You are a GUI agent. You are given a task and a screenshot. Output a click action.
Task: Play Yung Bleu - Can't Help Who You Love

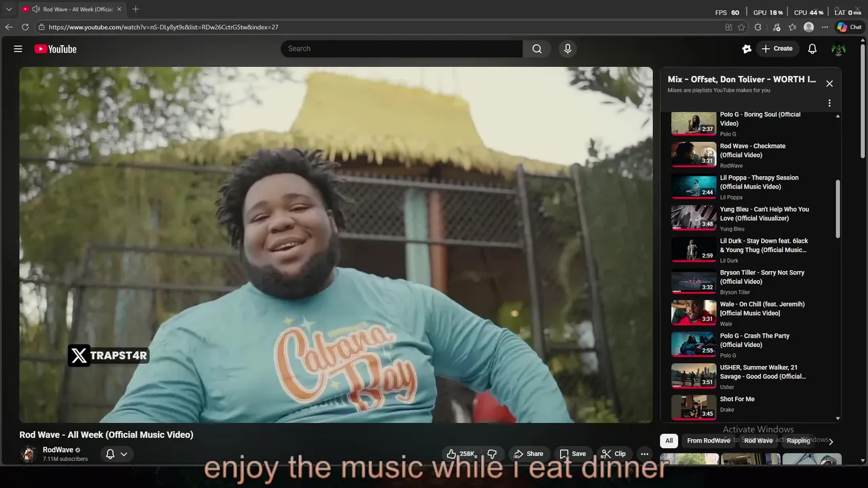pyautogui.click(x=750, y=219)
